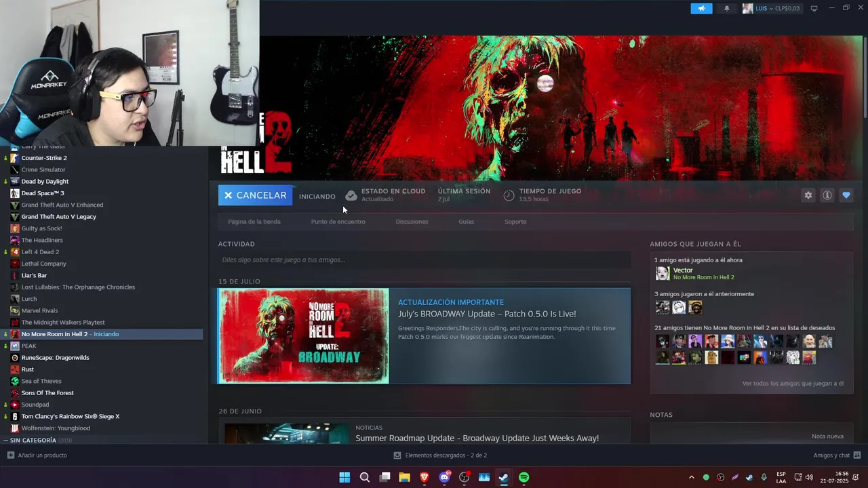The width and height of the screenshot is (868, 488).
Task: Select Dead Space 3 in library
Action: click(43, 193)
